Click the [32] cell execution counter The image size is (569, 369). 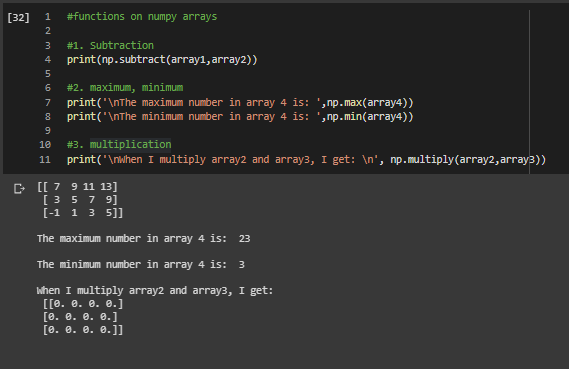(18, 17)
